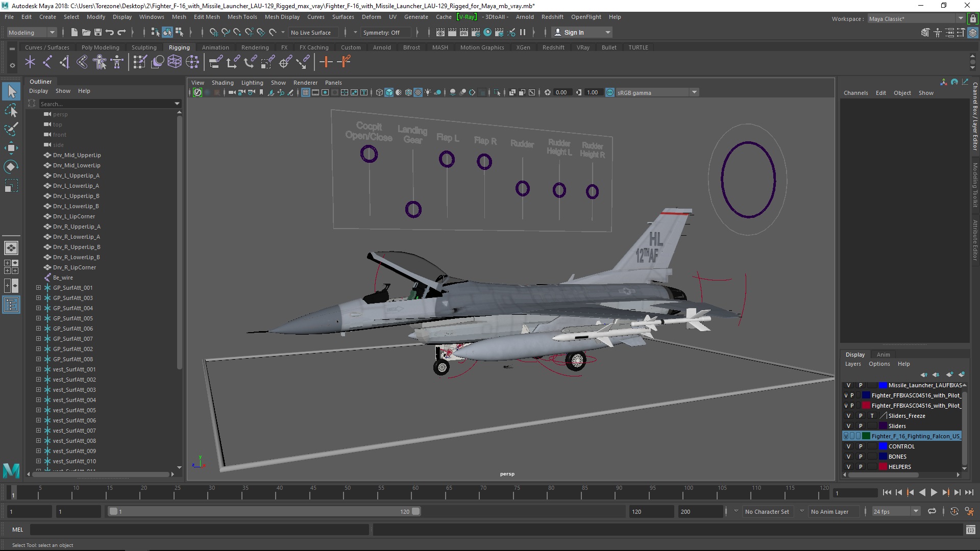Click the Quick Rig shelf icon
980x551 pixels.
click(100, 62)
